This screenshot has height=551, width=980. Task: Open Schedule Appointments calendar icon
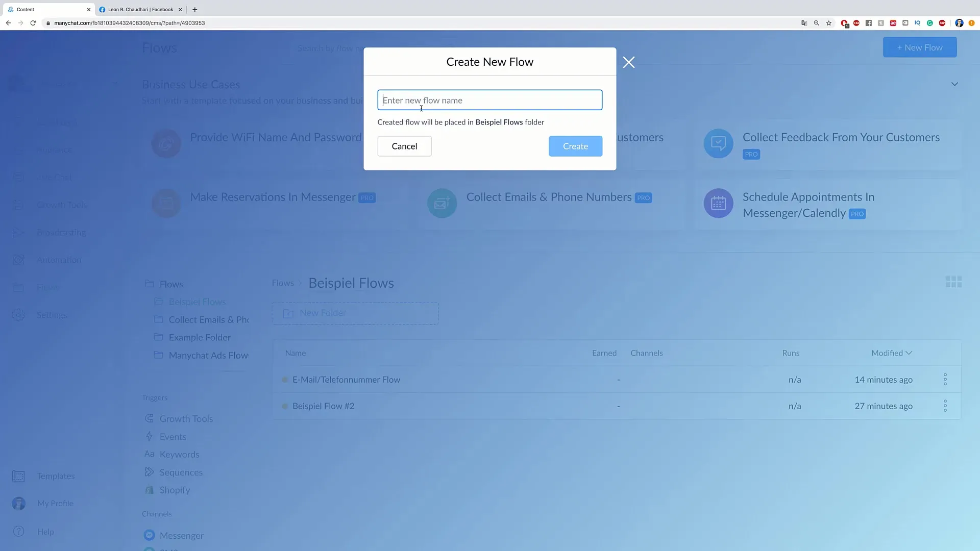pyautogui.click(x=718, y=203)
